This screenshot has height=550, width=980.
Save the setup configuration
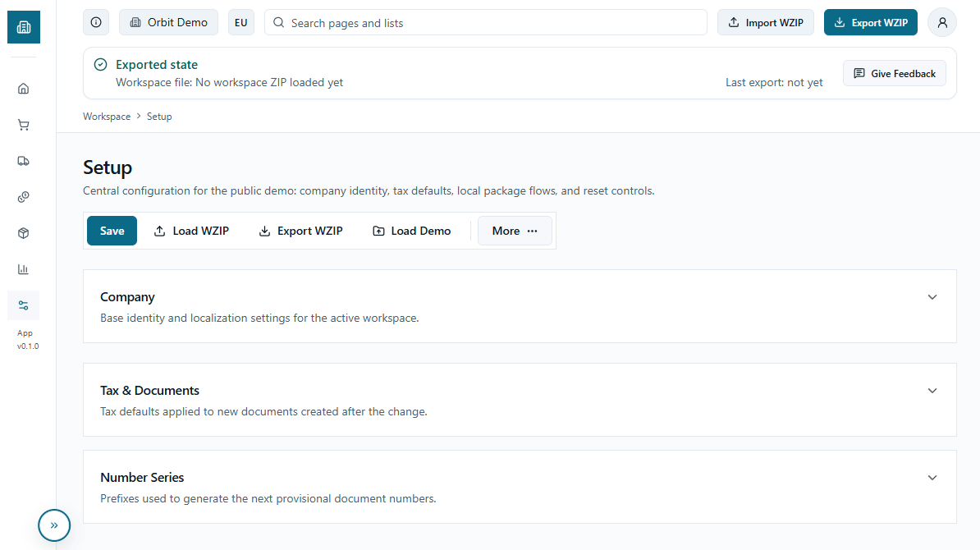click(x=112, y=231)
